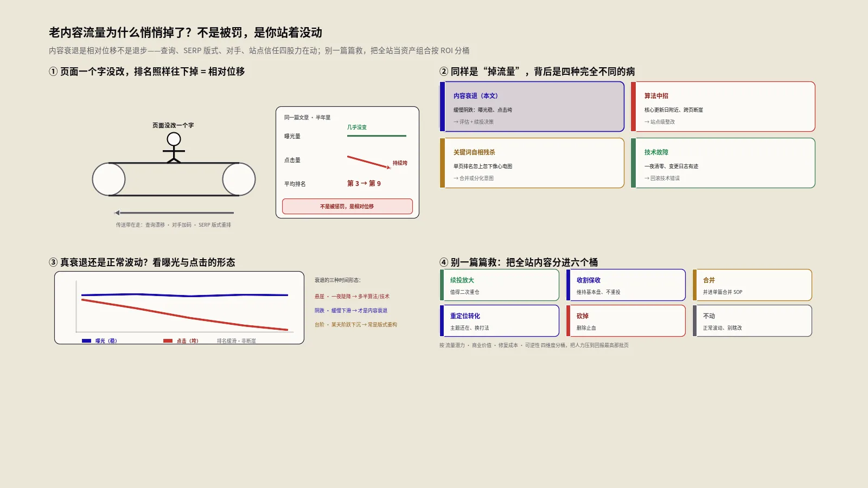Open the 收割保收 bucket card
868x488 pixels.
[626, 285]
